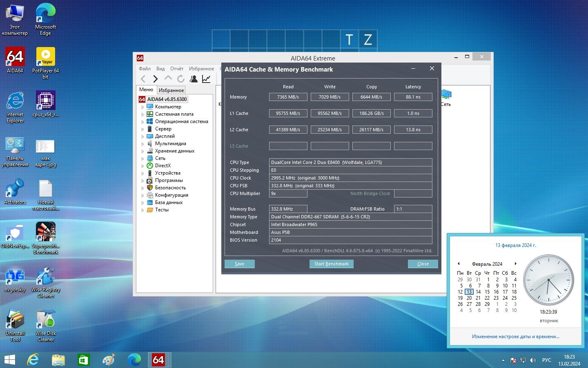Open the Файл menu

(x=145, y=69)
